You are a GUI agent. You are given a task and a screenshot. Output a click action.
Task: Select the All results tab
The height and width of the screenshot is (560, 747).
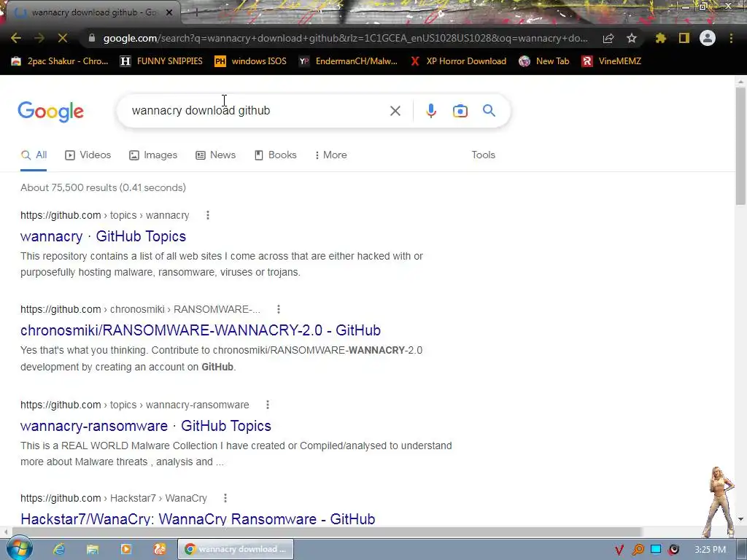34,155
